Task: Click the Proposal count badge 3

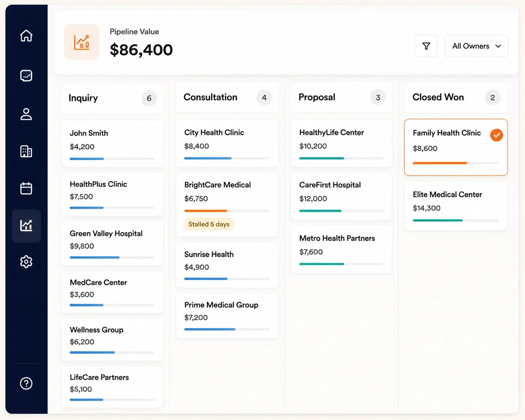Action: point(378,97)
